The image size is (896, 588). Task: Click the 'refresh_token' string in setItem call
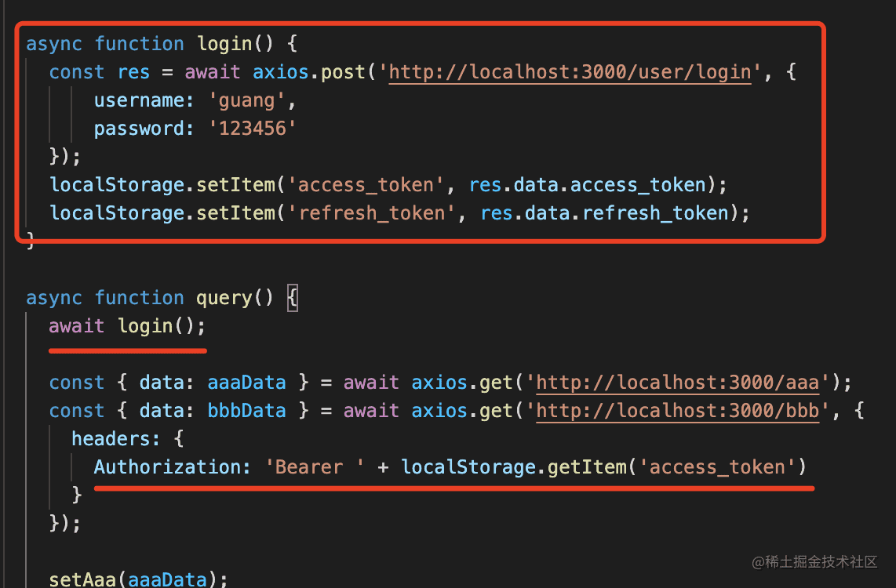tap(372, 213)
